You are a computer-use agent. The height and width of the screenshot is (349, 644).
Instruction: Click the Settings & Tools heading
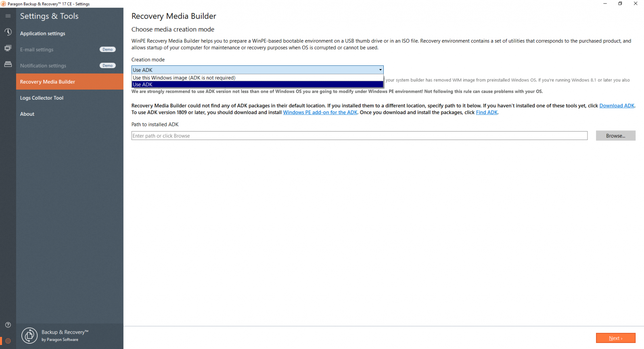(x=49, y=16)
